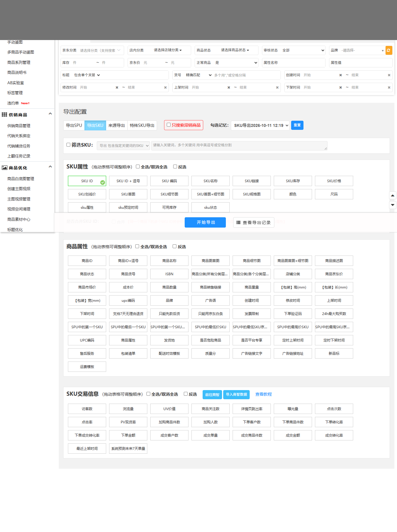This screenshot has width=397, height=532.
Task: Clear the 修改时间 start date x icon
Action: click(117, 87)
